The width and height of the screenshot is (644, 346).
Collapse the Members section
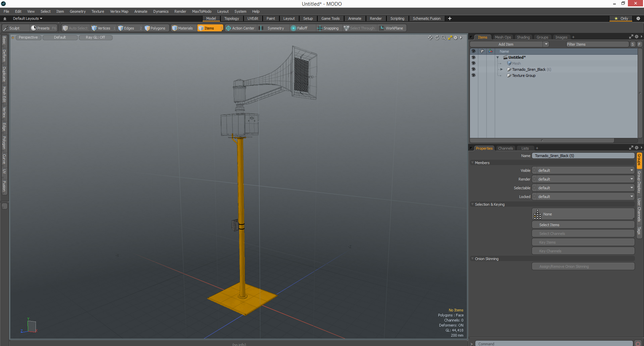click(473, 163)
